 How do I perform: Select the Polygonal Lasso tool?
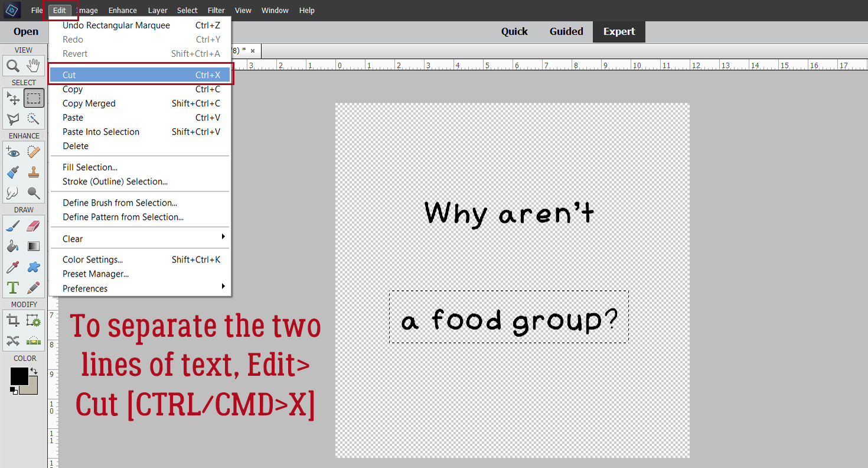13,119
